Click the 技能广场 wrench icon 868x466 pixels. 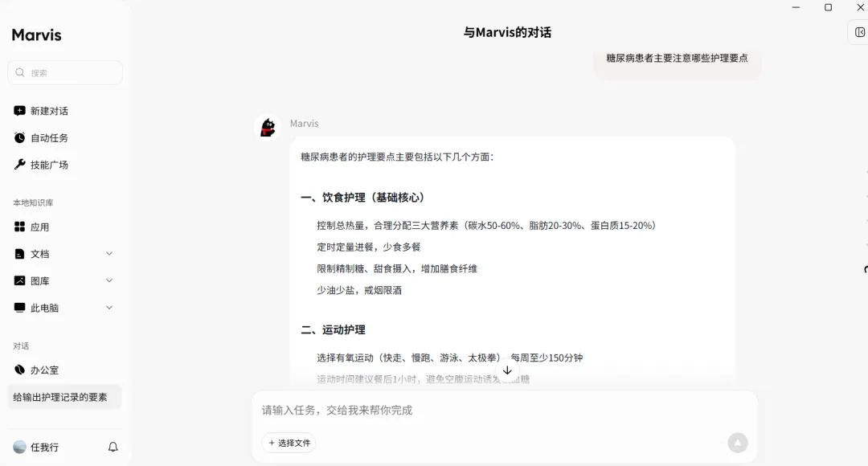pyautogui.click(x=19, y=165)
